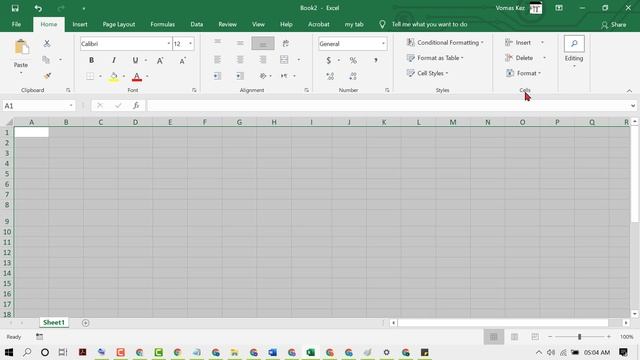Increase decimal places

330,76
